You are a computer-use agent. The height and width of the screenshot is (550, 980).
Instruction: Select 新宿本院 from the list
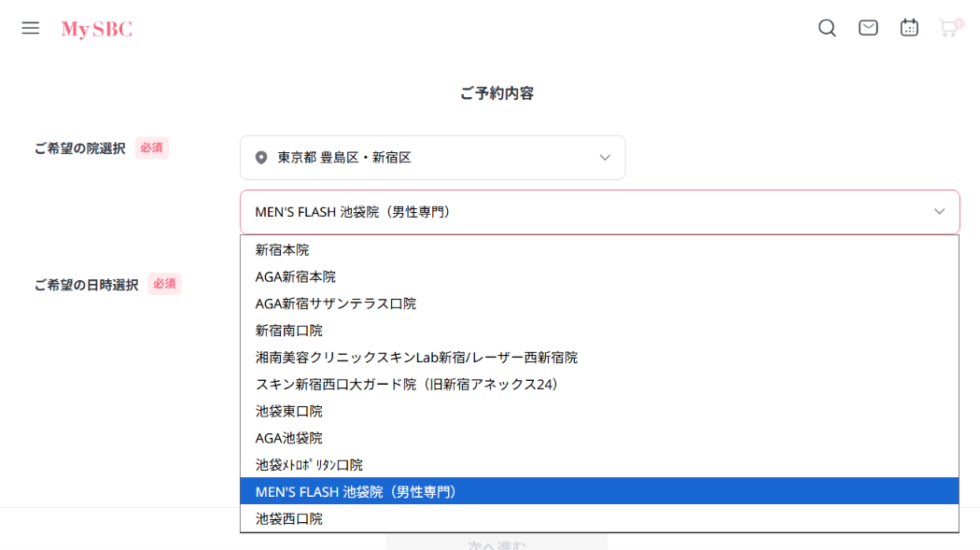point(599,250)
